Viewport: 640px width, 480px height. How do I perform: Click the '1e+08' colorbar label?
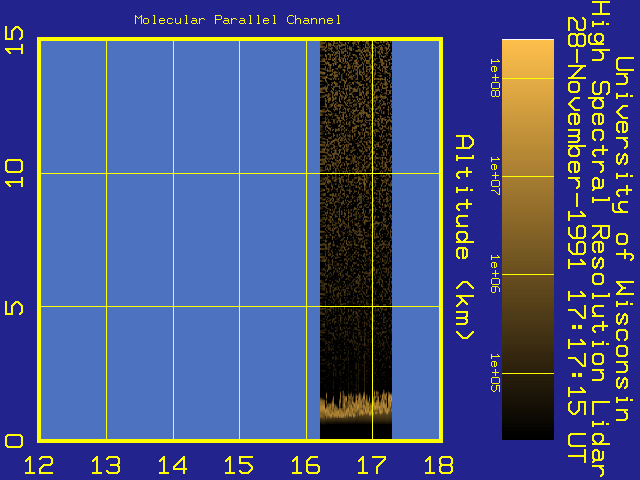pos(495,78)
